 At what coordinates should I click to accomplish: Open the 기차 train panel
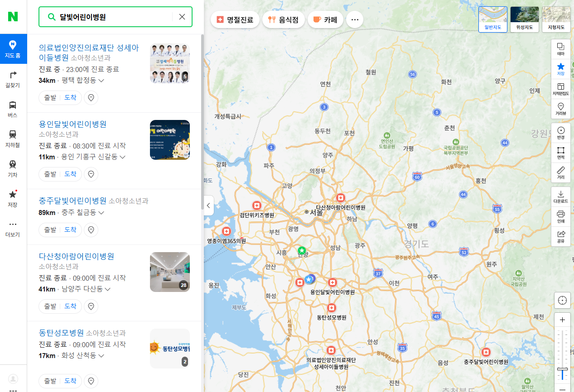click(13, 168)
